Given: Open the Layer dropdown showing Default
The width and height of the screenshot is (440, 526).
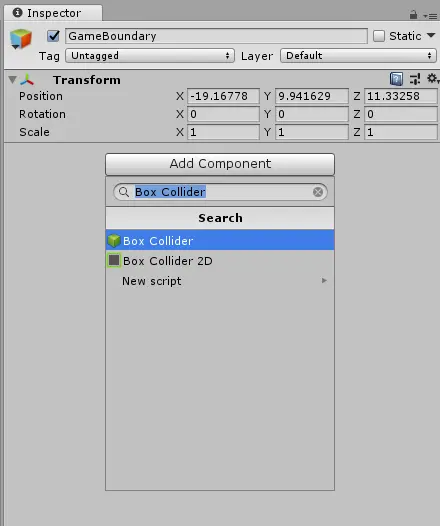Looking at the screenshot, I should pyautogui.click(x=358, y=56).
